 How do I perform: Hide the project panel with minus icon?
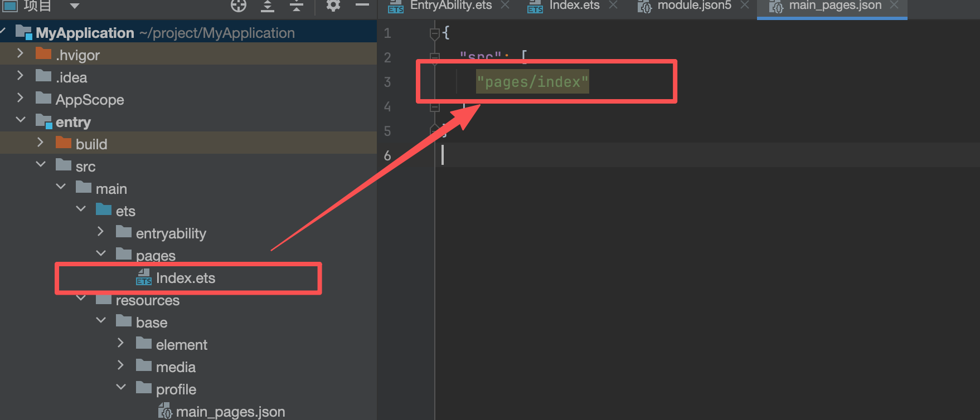362,5
